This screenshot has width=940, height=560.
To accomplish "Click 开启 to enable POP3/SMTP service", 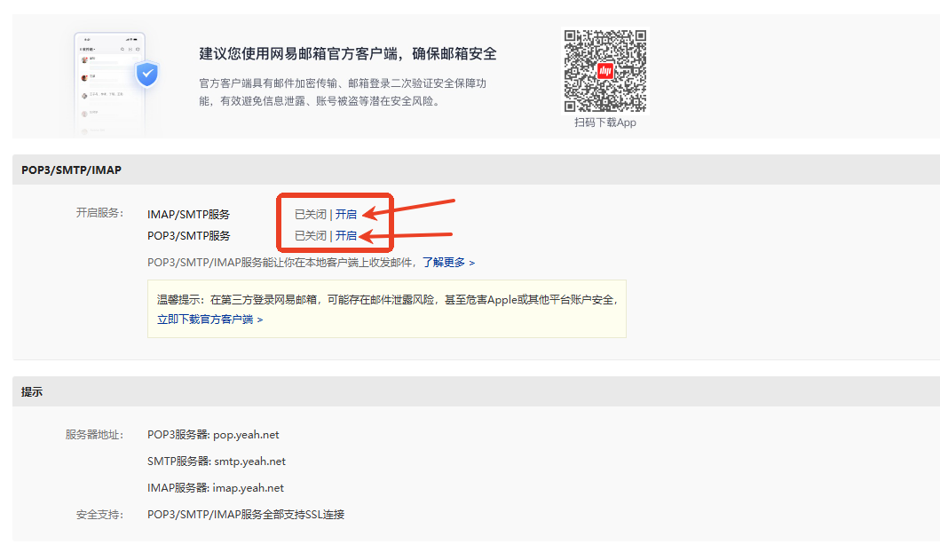I will [346, 235].
